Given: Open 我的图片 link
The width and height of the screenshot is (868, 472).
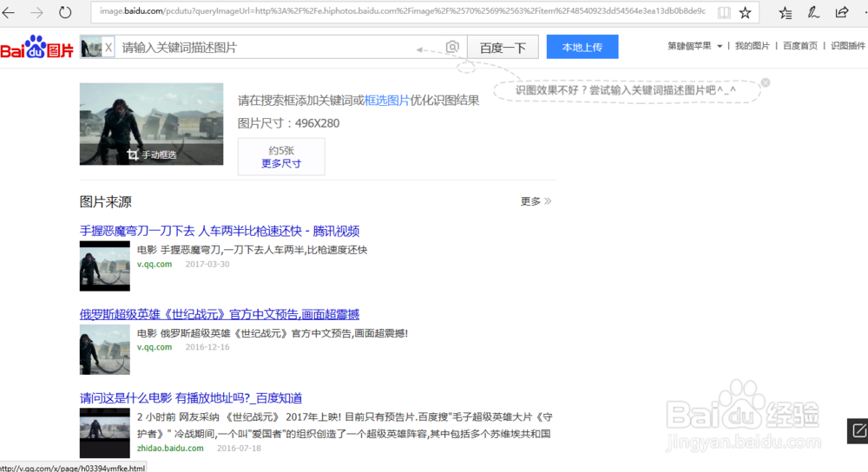Looking at the screenshot, I should pos(752,46).
